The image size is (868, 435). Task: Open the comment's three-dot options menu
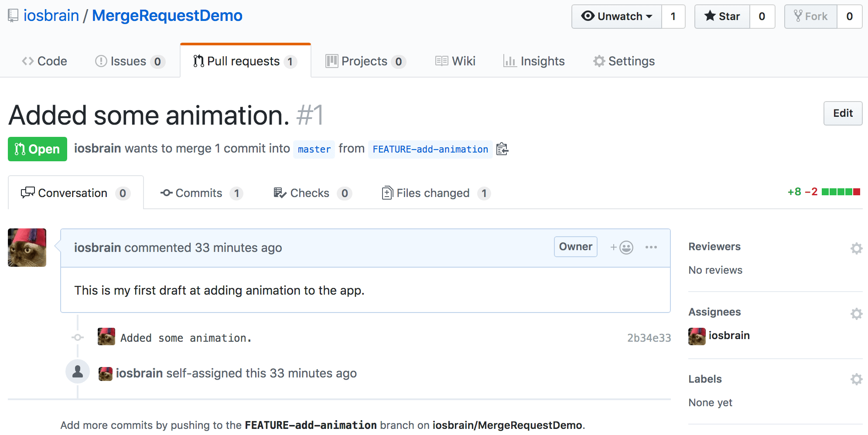[651, 247]
